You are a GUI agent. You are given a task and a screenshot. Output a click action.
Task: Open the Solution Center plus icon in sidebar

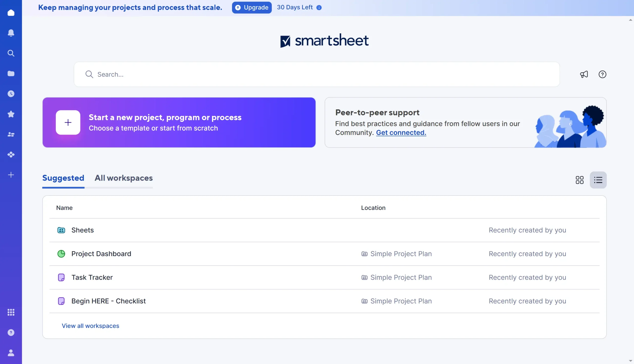point(11,175)
